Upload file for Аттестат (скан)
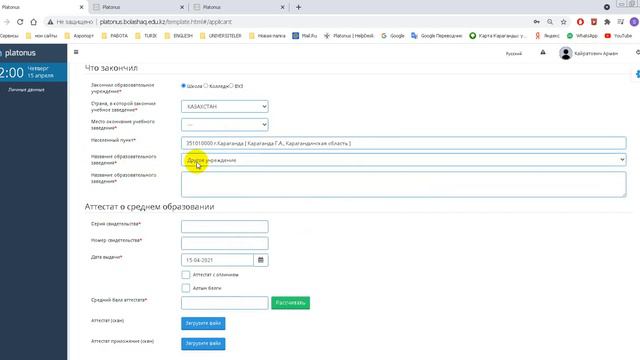Image resolution: width=640 pixels, height=360 pixels. tap(203, 323)
